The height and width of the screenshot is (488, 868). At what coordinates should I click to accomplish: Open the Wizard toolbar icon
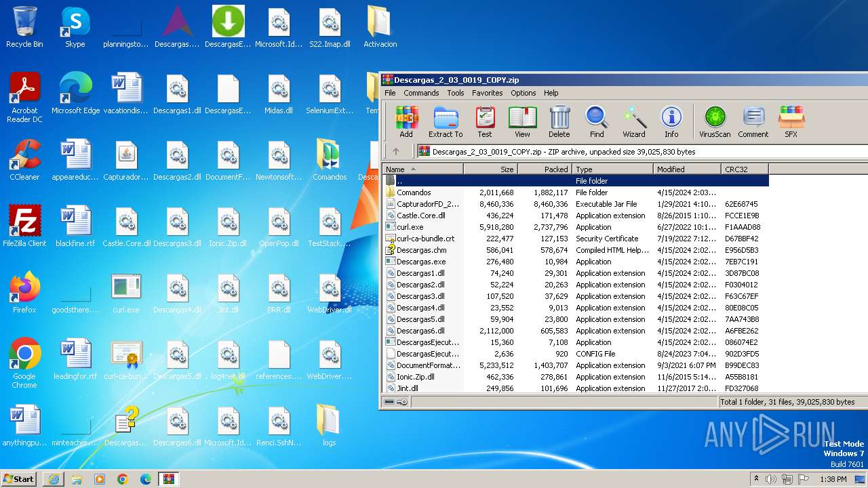634,122
